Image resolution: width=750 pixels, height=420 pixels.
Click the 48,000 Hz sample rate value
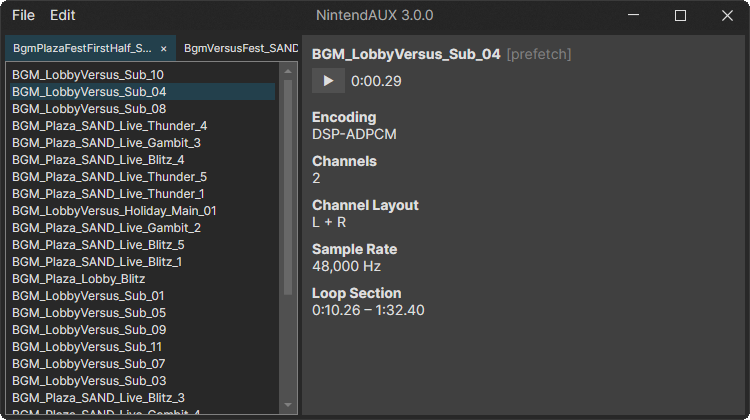tap(346, 266)
